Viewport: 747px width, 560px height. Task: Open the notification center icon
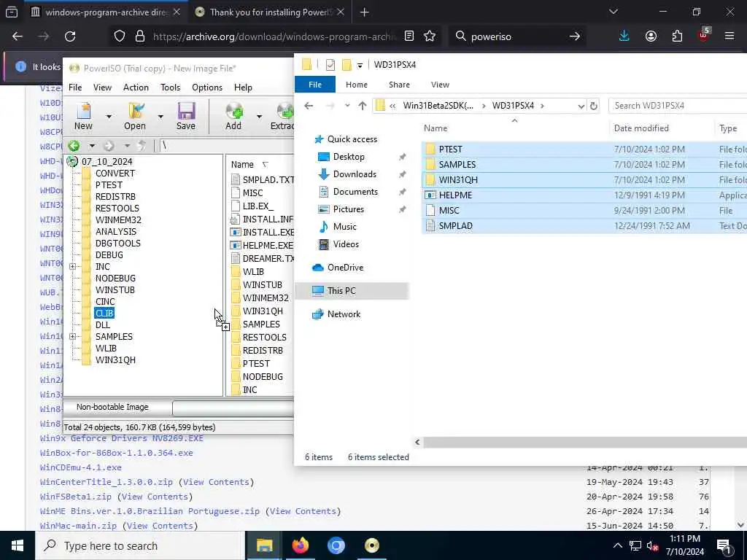tap(724, 545)
